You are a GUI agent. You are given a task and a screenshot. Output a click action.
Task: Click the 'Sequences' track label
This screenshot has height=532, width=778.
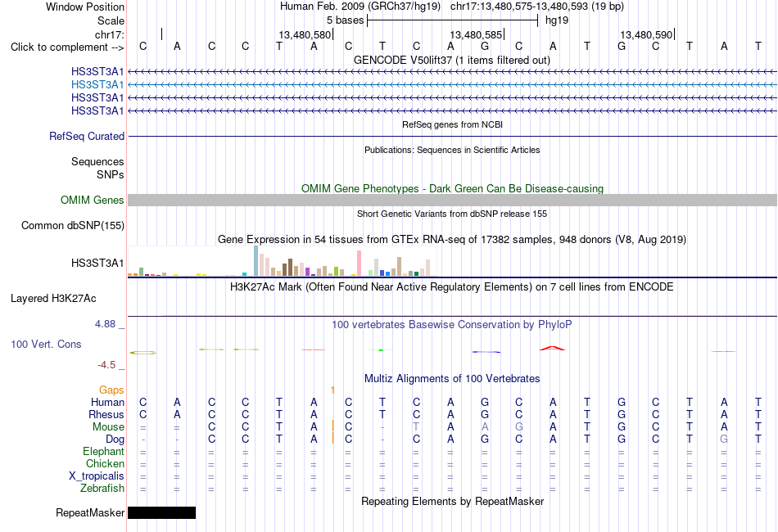(x=97, y=161)
